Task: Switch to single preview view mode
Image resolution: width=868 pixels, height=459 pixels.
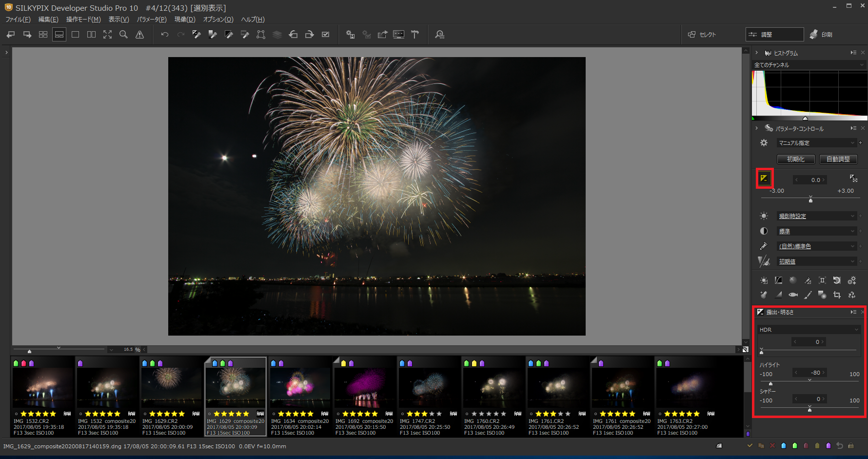Action: [75, 35]
